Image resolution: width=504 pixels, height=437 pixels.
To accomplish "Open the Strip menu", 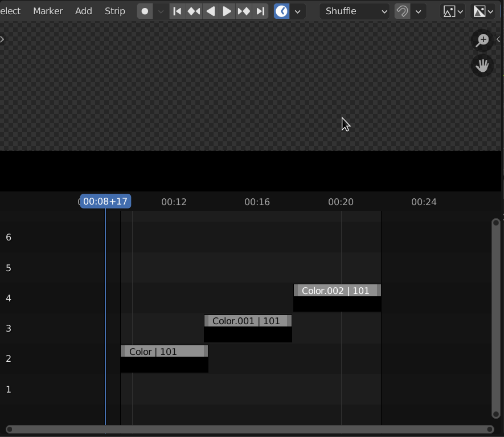I will 114,11.
